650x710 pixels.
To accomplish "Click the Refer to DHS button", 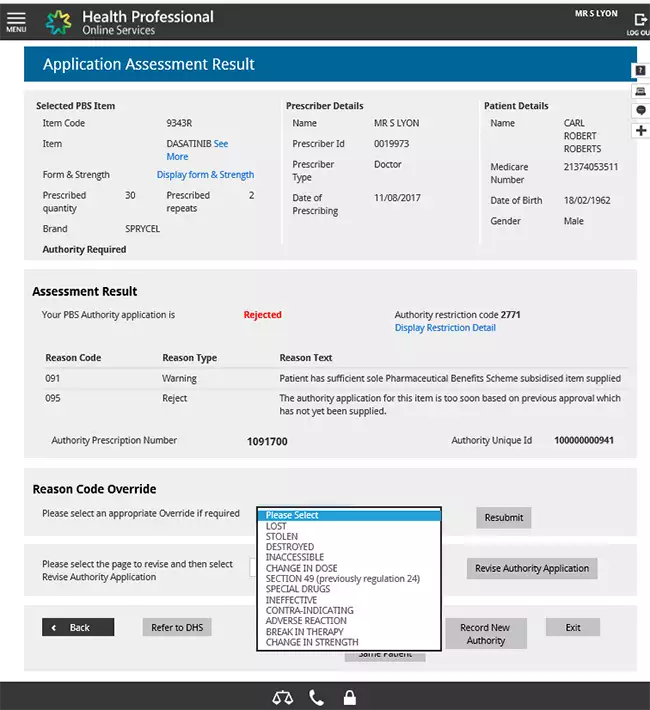I will click(x=175, y=627).
